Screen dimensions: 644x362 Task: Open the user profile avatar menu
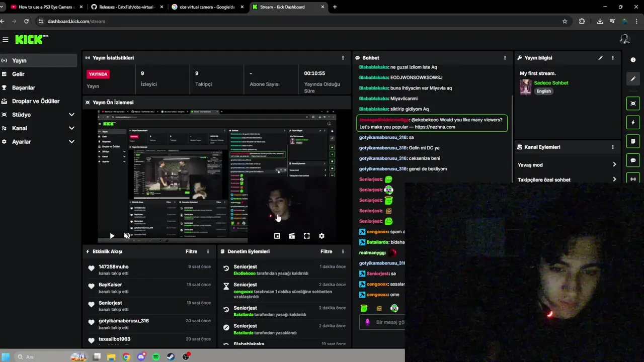click(624, 39)
